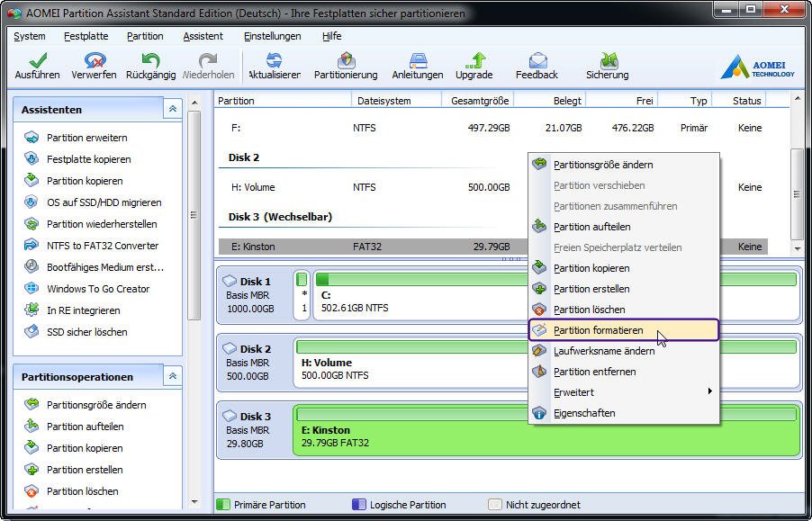
Task: Choose Partition aufteilen in the context menu
Action: point(624,227)
